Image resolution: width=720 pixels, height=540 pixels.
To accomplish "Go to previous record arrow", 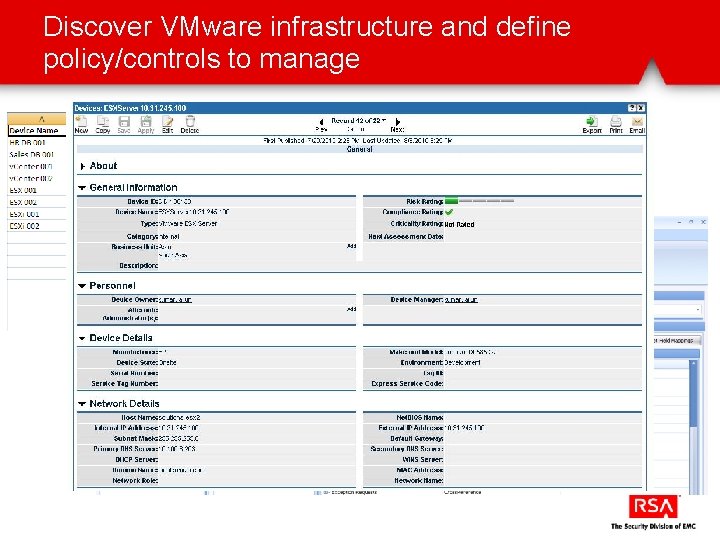I will point(321,122).
